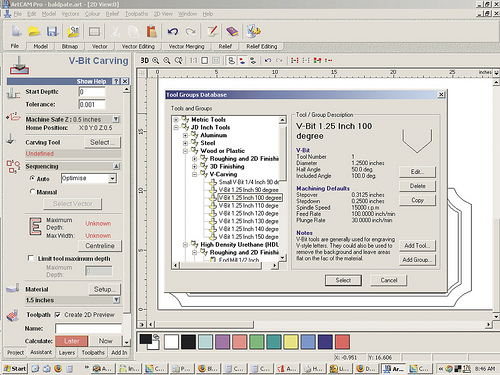Click the New file icon in toolbar
Screen dimensions: 500x375
click(x=16, y=31)
